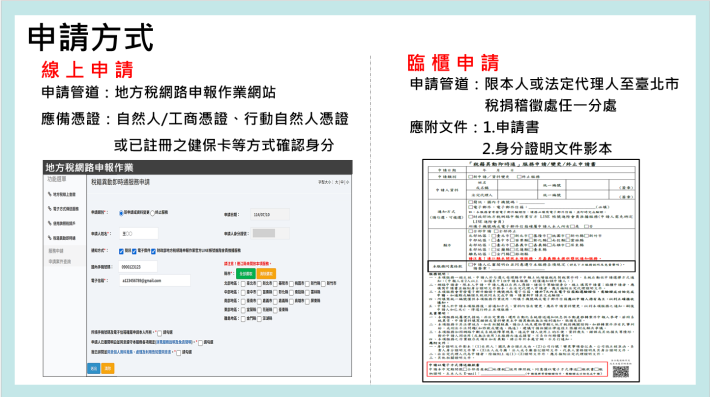Tick the second 請勾選 consent checkbox

click(x=201, y=343)
